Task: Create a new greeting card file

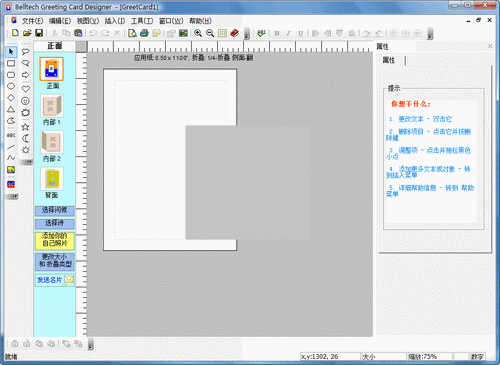Action: click(x=15, y=33)
